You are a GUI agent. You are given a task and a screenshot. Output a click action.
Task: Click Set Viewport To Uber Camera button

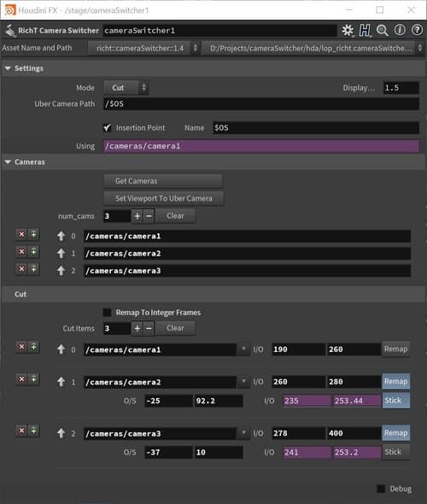click(x=163, y=198)
